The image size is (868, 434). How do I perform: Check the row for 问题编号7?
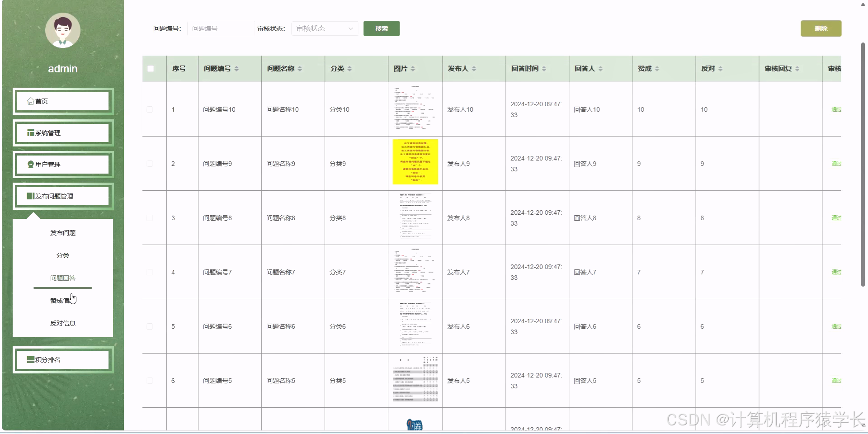coord(150,272)
